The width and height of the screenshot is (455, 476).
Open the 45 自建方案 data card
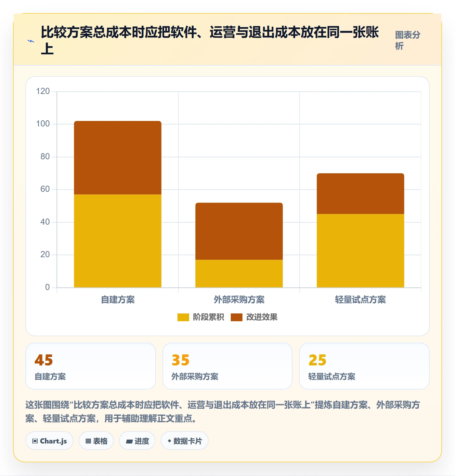91,366
